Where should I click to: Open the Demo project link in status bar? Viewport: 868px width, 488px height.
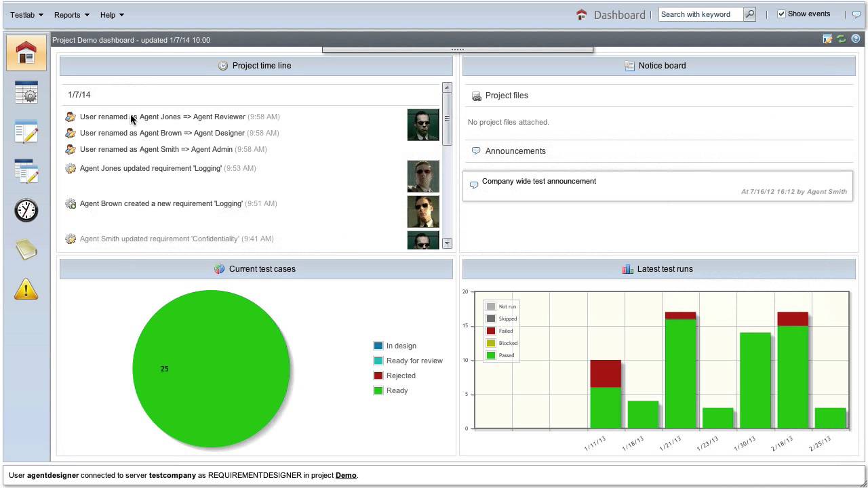346,475
